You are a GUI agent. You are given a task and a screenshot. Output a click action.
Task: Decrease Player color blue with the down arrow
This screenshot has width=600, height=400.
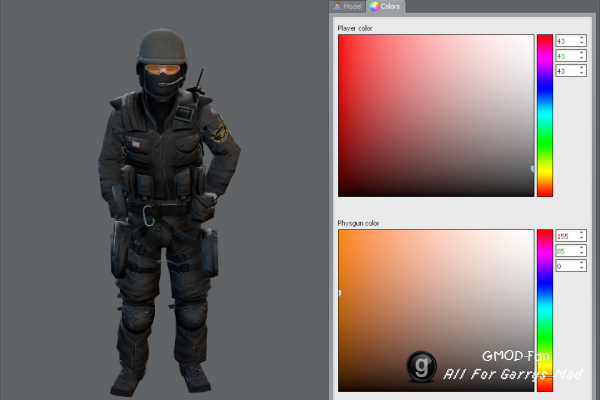click(582, 73)
